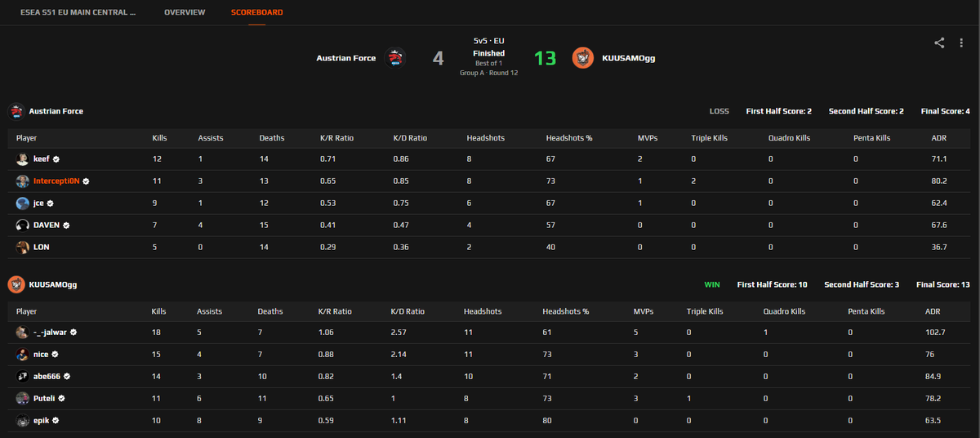Click -_-jalwar's K/D ratio 2.57
This screenshot has width=980, height=438.
399,333
